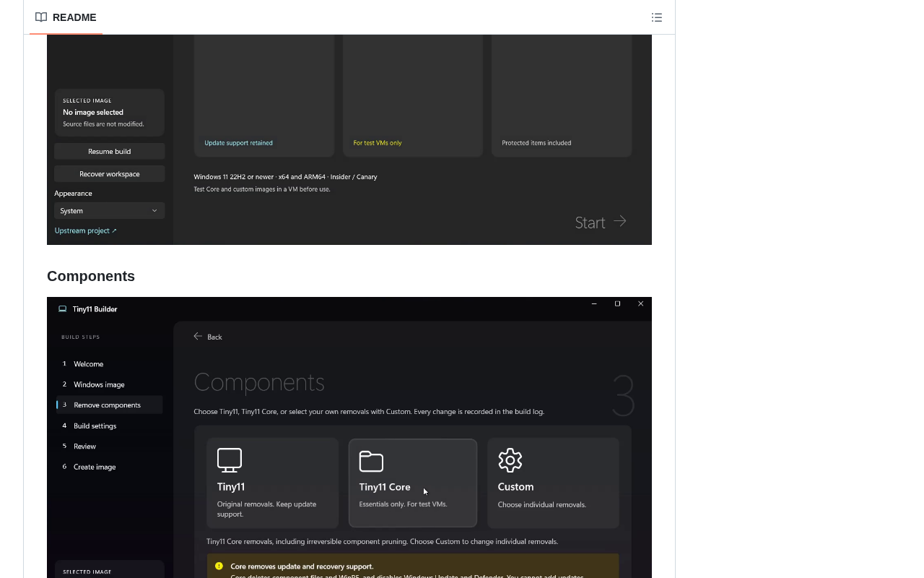
Task: Click the "No image selected" text
Action: 93,113
